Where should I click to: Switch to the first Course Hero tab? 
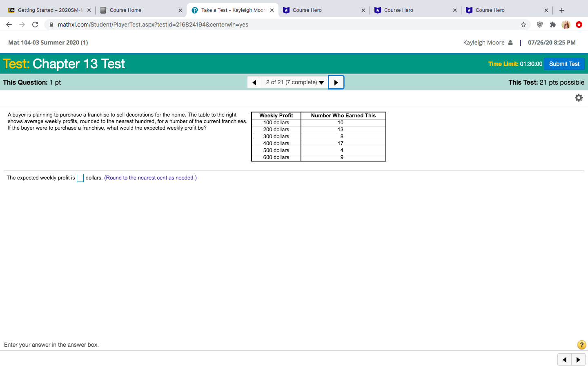324,10
